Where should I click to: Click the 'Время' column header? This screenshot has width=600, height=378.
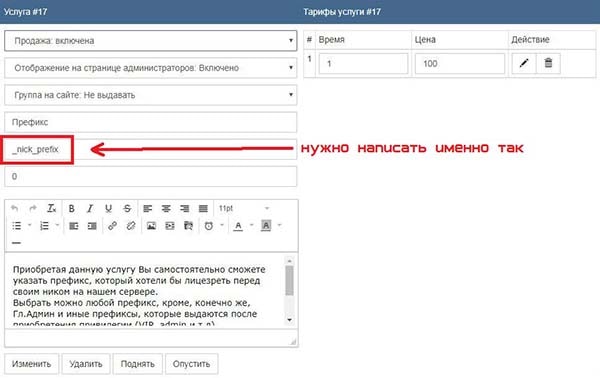coord(332,39)
